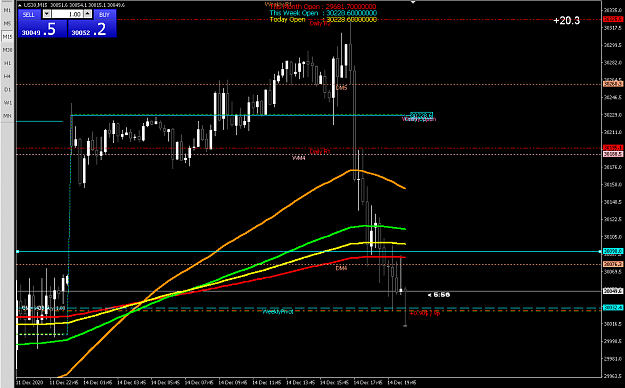This screenshot has height=388, width=625.
Task: Switch chart to MN monthly timeframe
Action: click(7, 116)
